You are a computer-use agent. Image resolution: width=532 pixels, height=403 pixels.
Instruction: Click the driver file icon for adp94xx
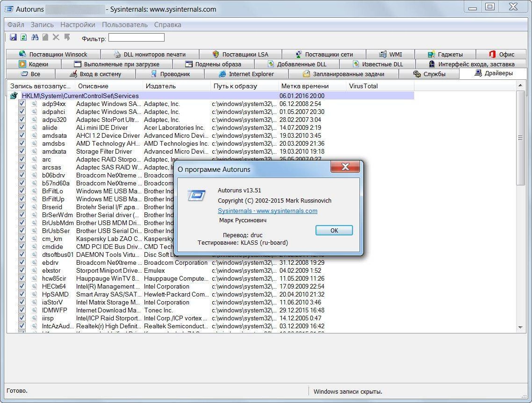34,104
